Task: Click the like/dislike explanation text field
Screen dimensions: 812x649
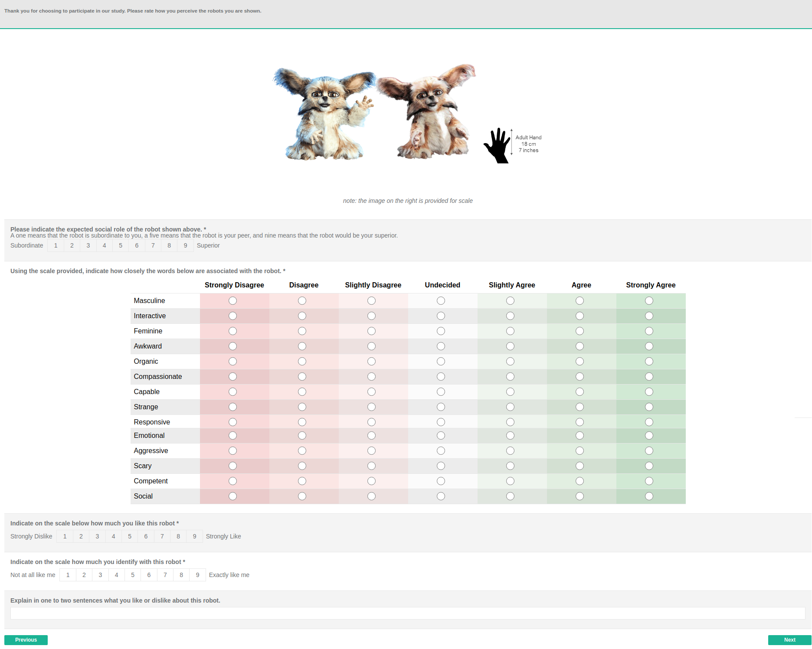Action: point(408,613)
